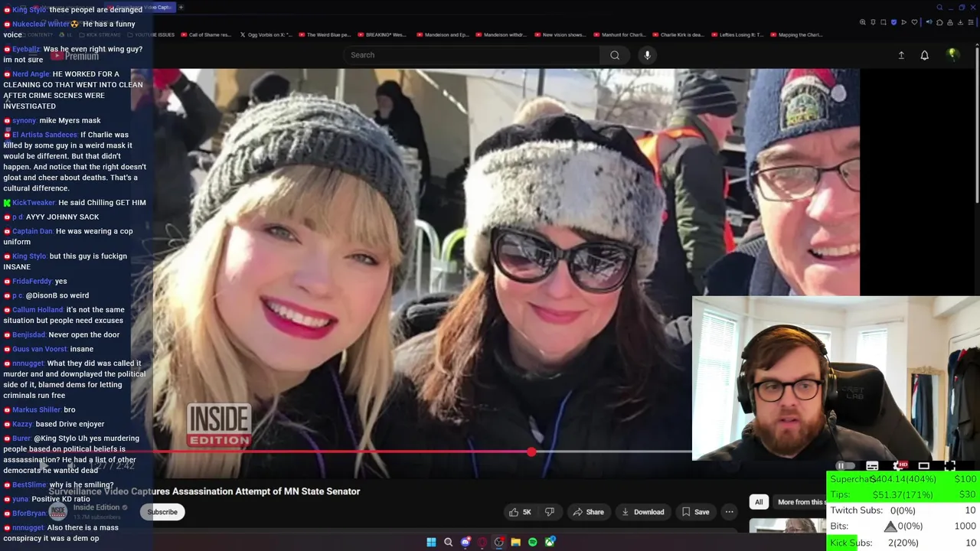This screenshot has width=980, height=551.
Task: Open a new browser tab with plus
Action: 181,7
